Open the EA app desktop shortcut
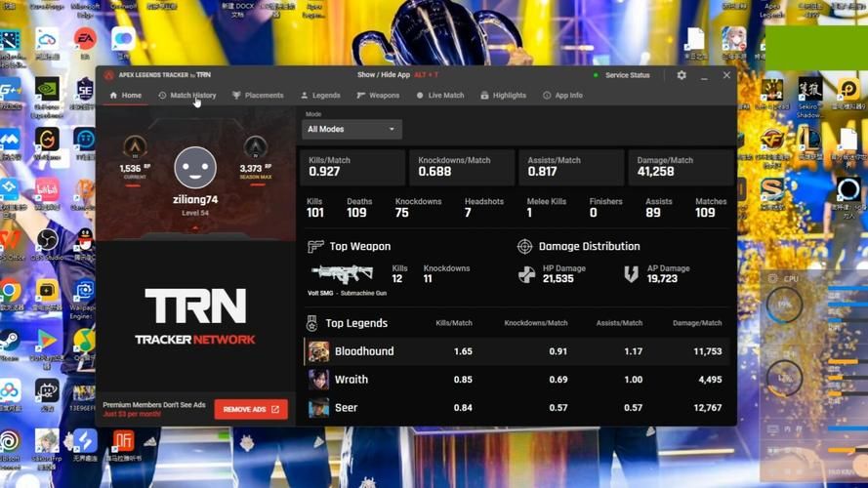The width and height of the screenshot is (868, 488). coord(85,41)
